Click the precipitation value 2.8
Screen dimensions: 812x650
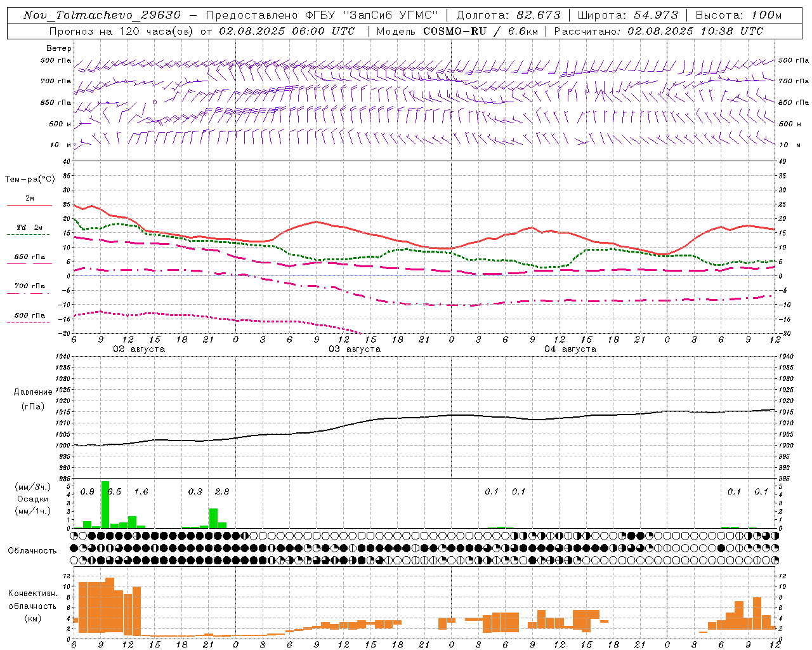click(x=222, y=491)
